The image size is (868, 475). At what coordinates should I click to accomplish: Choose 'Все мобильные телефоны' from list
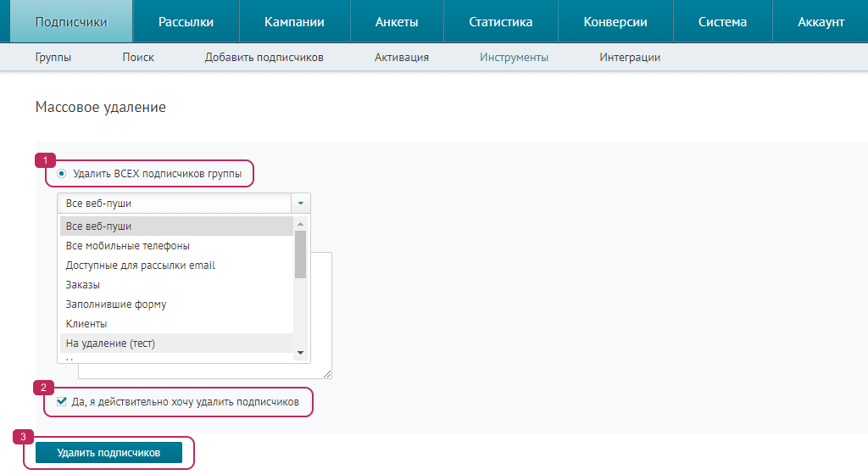point(127,246)
